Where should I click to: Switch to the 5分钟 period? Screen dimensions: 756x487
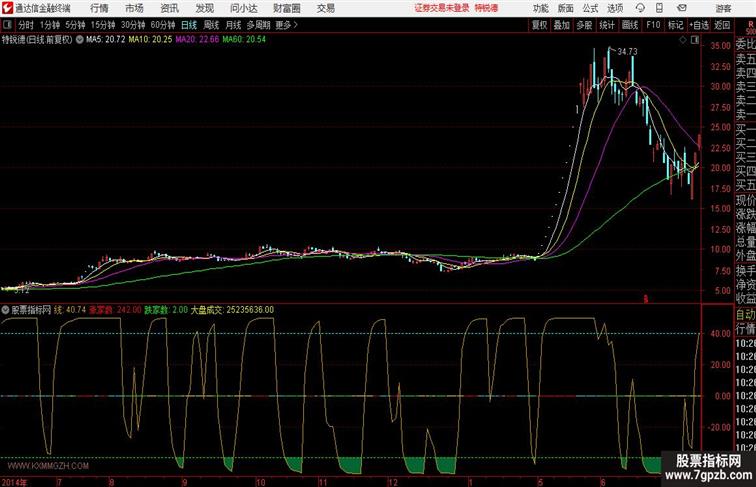coord(75,25)
